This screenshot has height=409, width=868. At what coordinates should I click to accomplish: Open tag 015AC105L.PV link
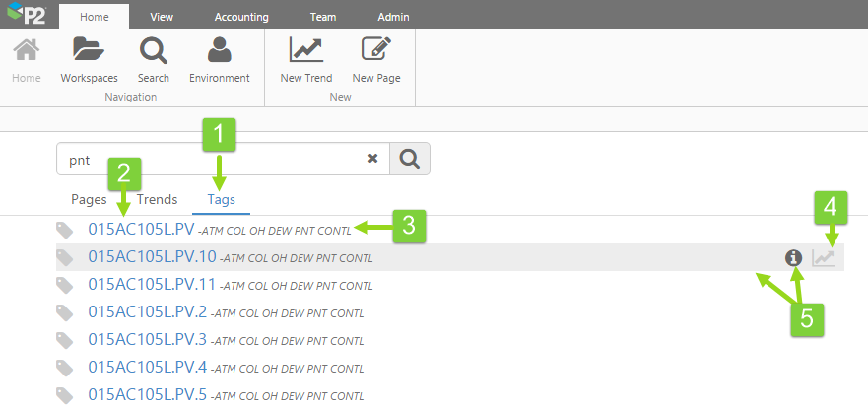coord(141,230)
